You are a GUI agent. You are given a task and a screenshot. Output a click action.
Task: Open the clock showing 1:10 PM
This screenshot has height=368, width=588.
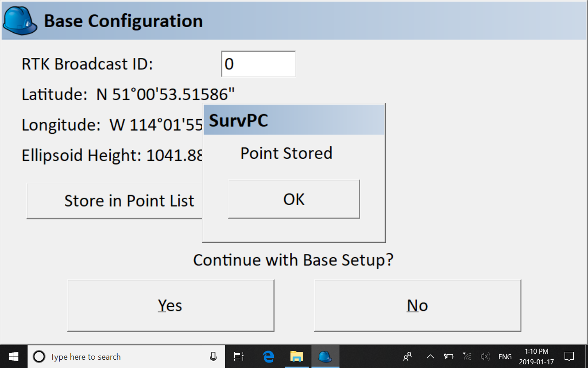click(537, 356)
